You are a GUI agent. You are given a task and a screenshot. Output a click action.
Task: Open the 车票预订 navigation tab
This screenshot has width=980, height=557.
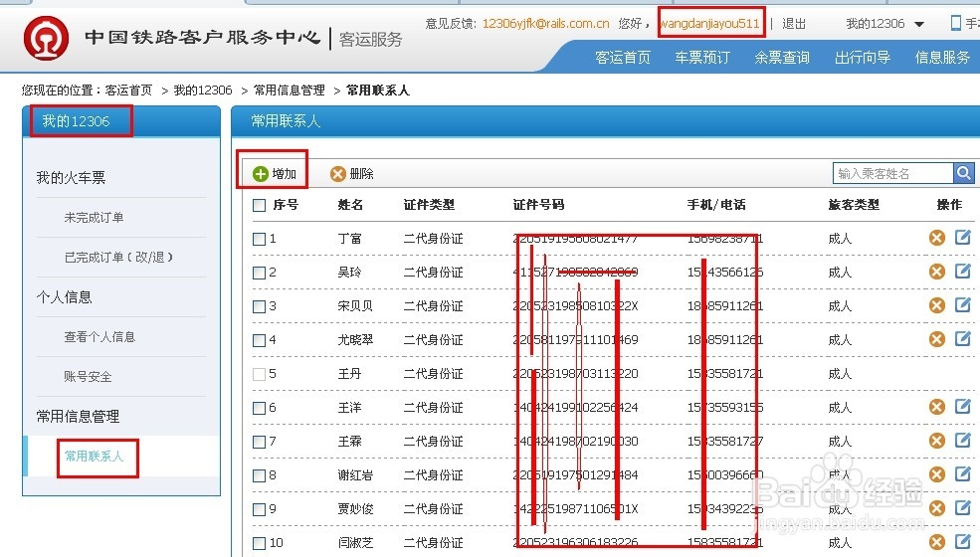click(x=702, y=58)
